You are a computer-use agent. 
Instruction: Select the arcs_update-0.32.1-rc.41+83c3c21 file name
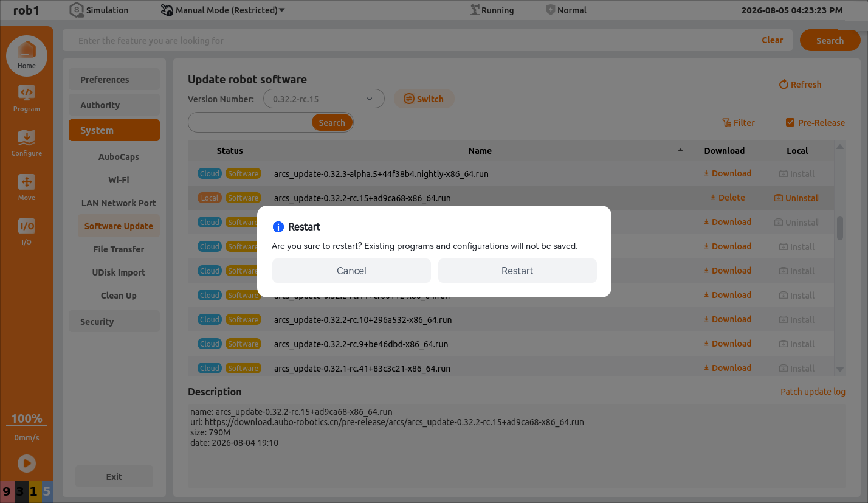(x=362, y=369)
